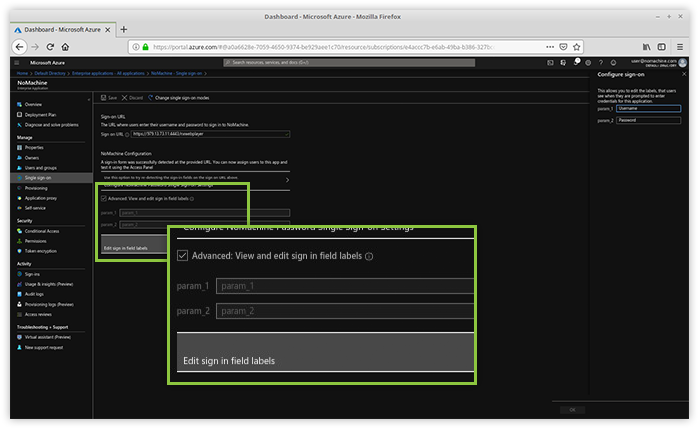Image resolution: width=700 pixels, height=428 pixels.
Task: Close the Configure sign-on panel
Action: point(683,74)
